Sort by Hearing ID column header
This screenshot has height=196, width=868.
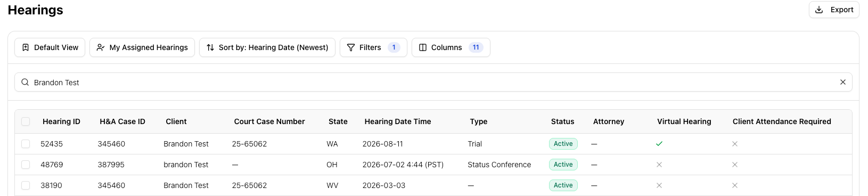coord(61,121)
